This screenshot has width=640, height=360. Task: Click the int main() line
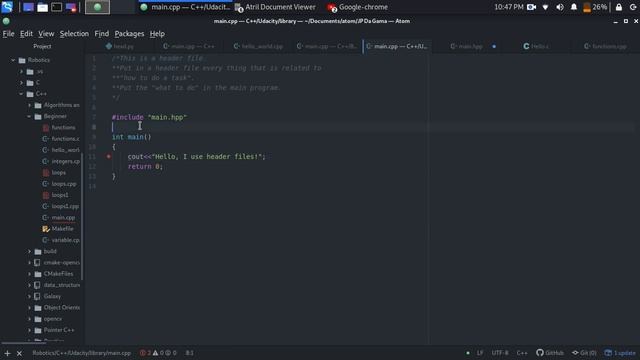click(x=131, y=137)
